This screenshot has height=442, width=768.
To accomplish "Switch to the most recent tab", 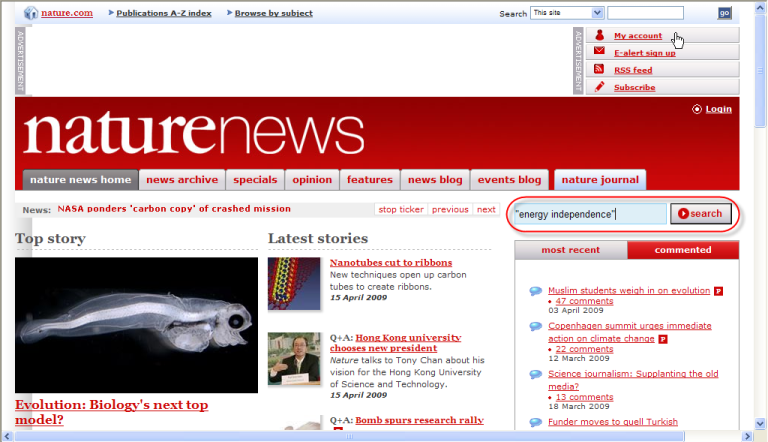I will click(571, 250).
